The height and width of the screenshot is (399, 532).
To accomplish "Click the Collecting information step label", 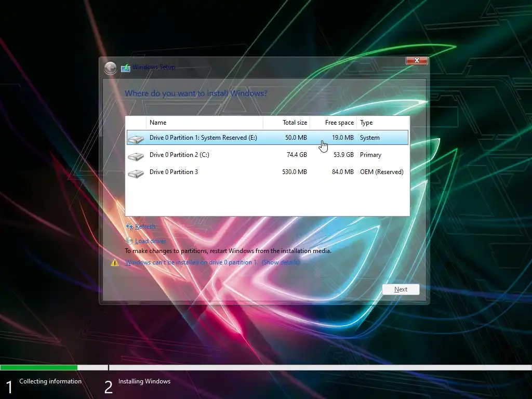I will tap(50, 381).
